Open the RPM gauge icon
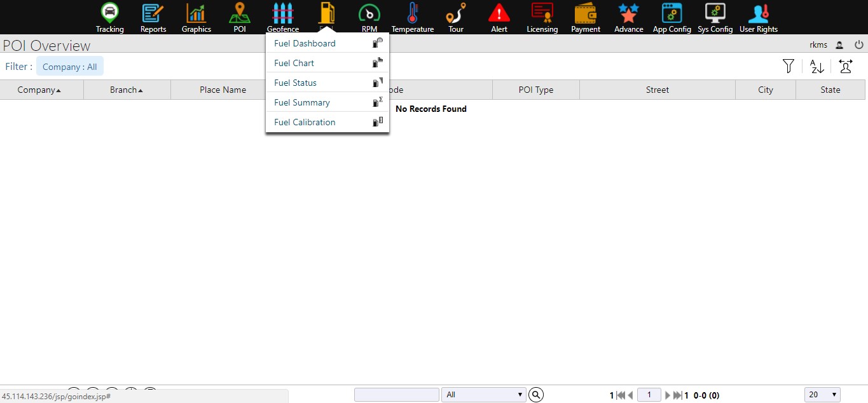This screenshot has width=868, height=403. pos(369,13)
